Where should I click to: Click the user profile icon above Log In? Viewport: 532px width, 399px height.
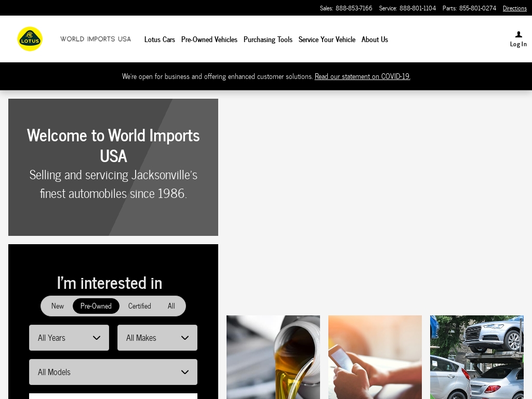518,34
